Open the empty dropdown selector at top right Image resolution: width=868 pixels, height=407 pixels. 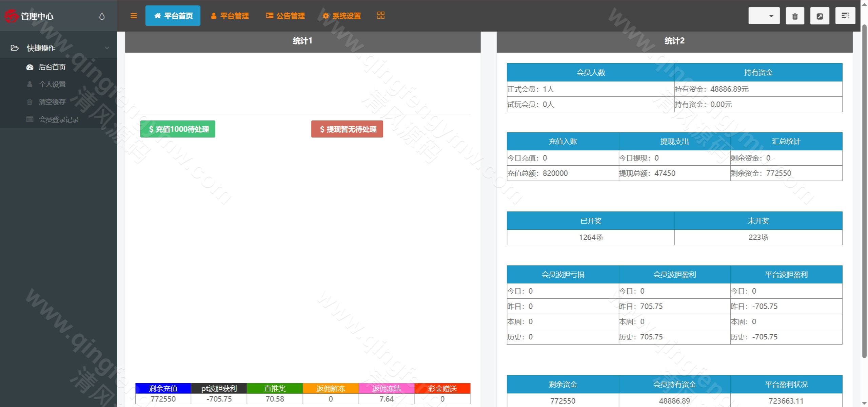[764, 15]
